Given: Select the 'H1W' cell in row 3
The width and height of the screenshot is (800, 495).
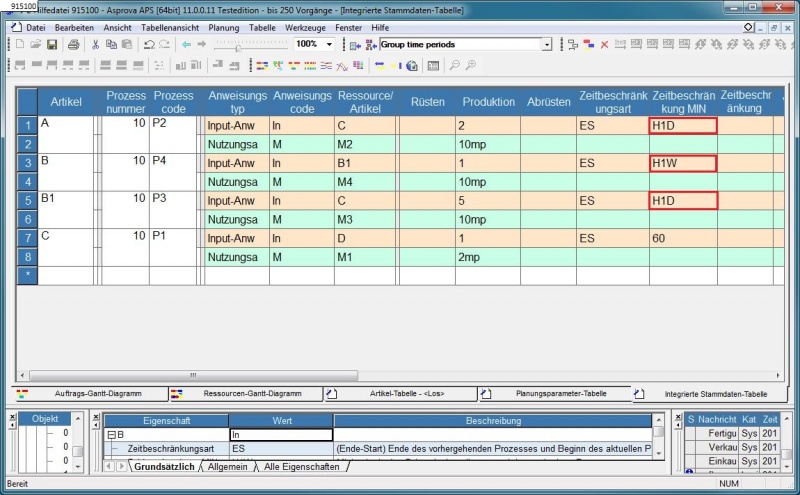Looking at the screenshot, I should point(683,163).
